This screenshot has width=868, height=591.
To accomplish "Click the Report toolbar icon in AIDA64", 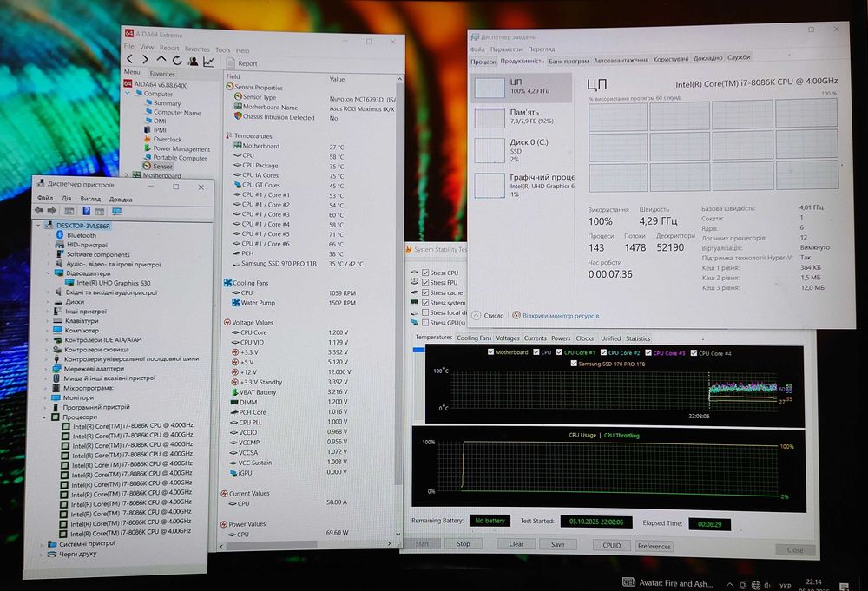I will coord(232,63).
